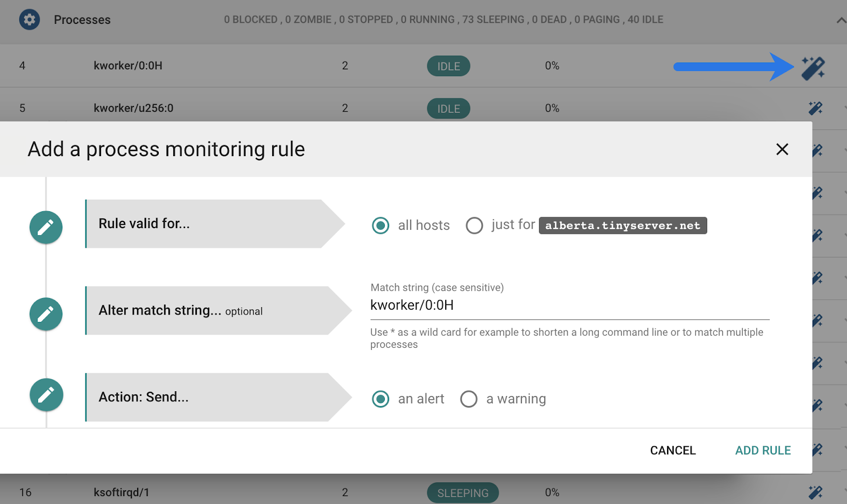Select 'just for alberta.tinyserver.net' radio option
This screenshot has width=847, height=504.
coord(474,226)
